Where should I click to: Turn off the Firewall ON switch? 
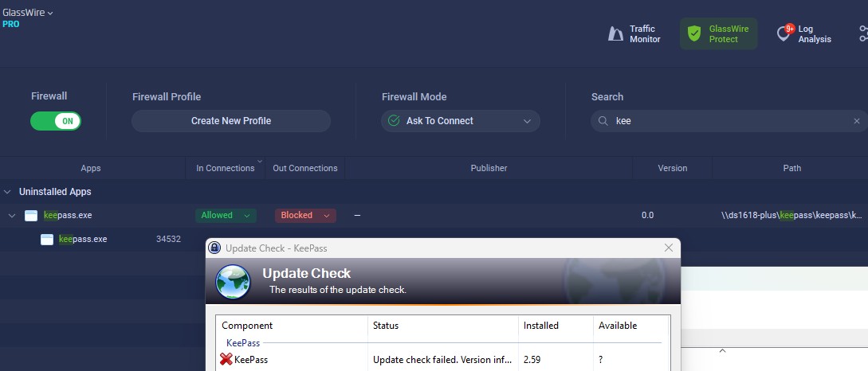coord(56,121)
